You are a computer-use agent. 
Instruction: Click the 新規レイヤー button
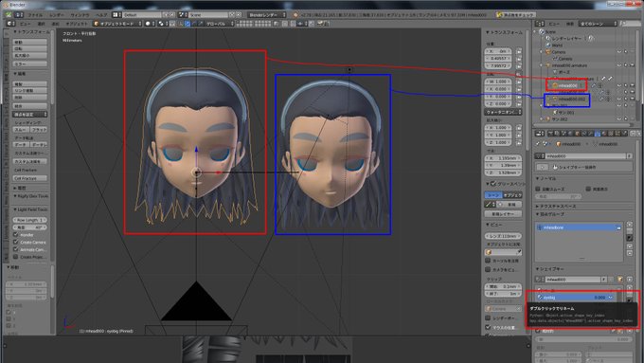503,214
